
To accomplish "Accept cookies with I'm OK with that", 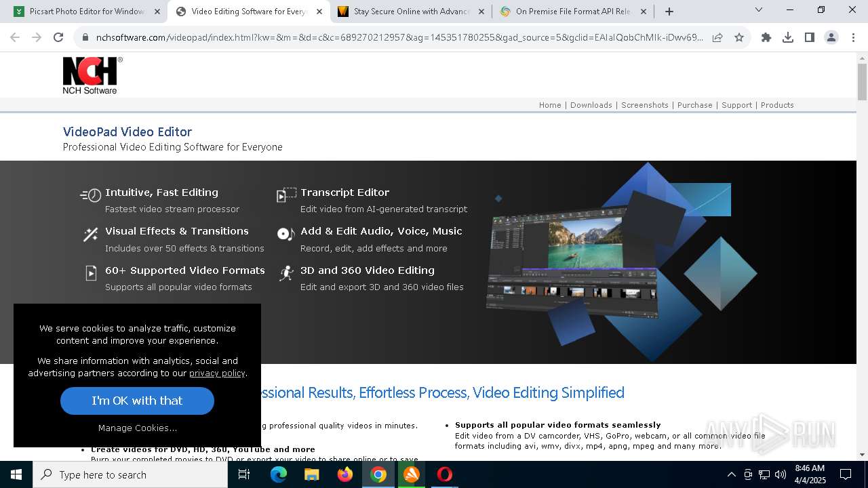I will tap(137, 401).
